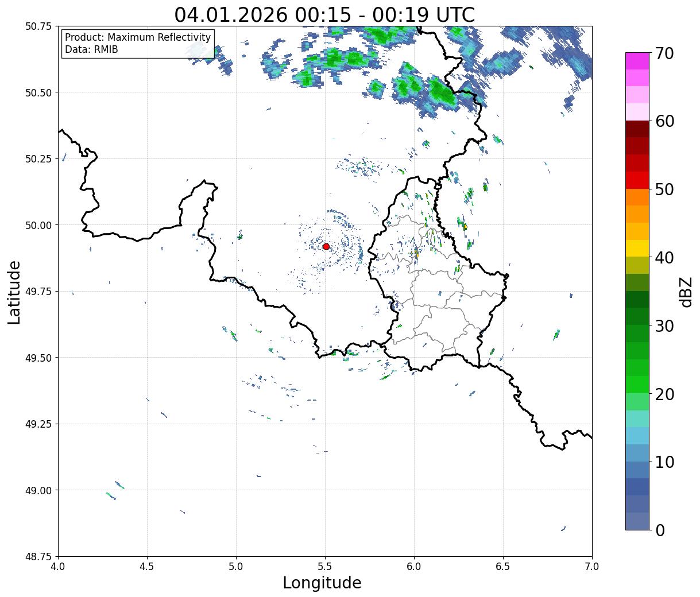Click the 'dBZ' colorbar label
The height and width of the screenshot is (597, 700).
click(x=686, y=292)
